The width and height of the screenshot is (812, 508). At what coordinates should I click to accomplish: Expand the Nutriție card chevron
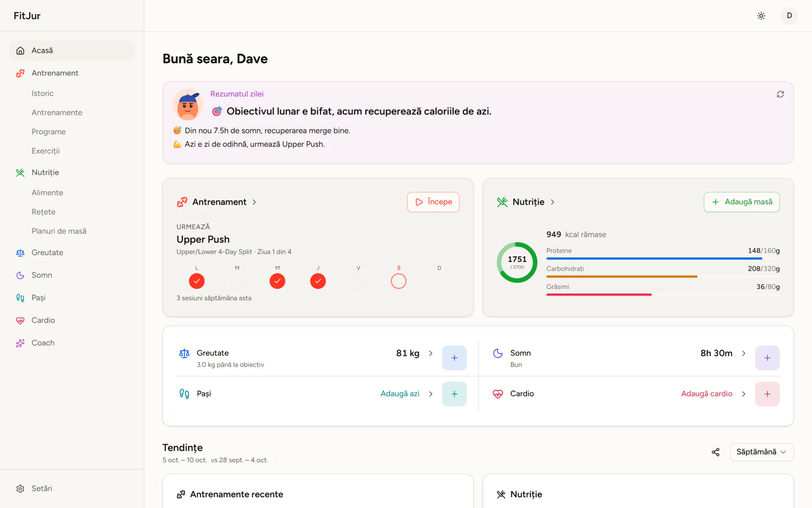pyautogui.click(x=552, y=202)
